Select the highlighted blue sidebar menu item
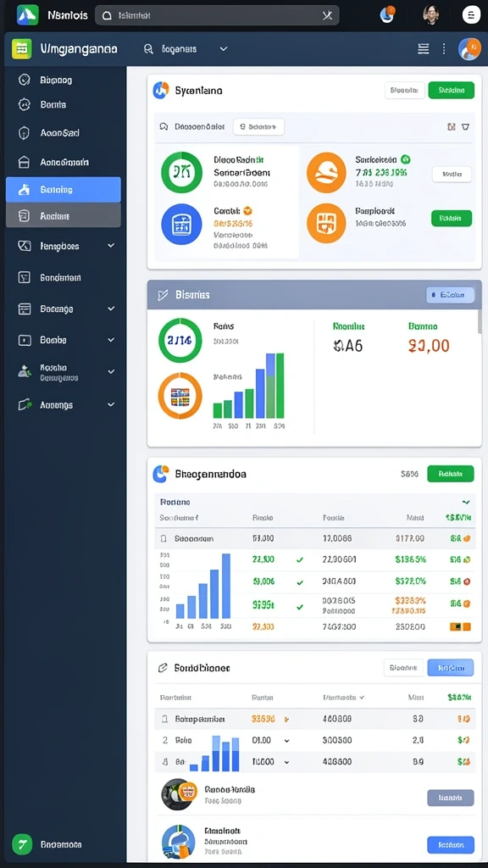Image resolution: width=488 pixels, height=868 pixels. click(x=63, y=189)
